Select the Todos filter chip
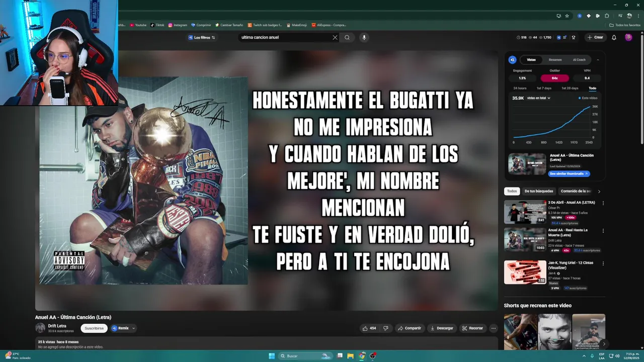The width and height of the screenshot is (644, 362). [512, 191]
